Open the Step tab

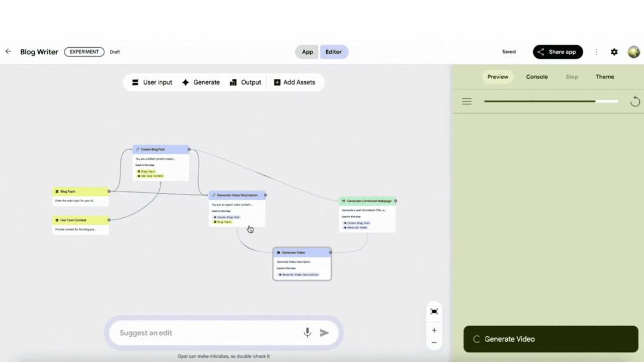[x=572, y=77]
